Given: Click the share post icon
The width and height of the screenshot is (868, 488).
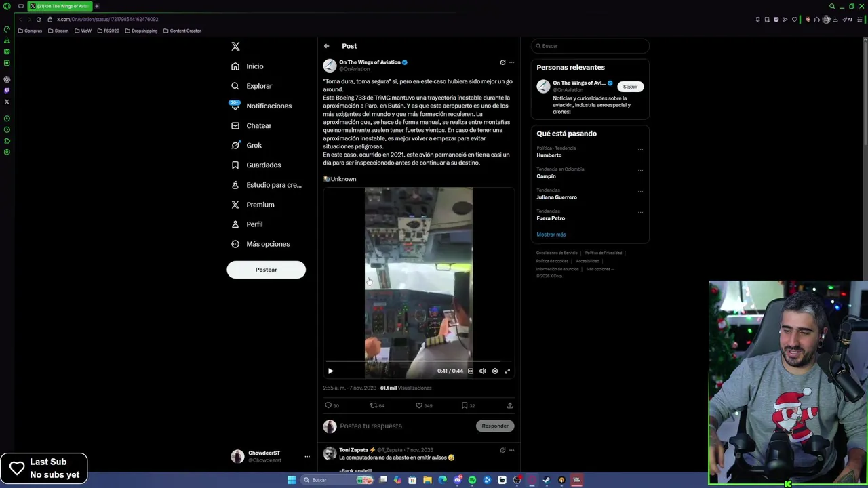Looking at the screenshot, I should (x=510, y=405).
